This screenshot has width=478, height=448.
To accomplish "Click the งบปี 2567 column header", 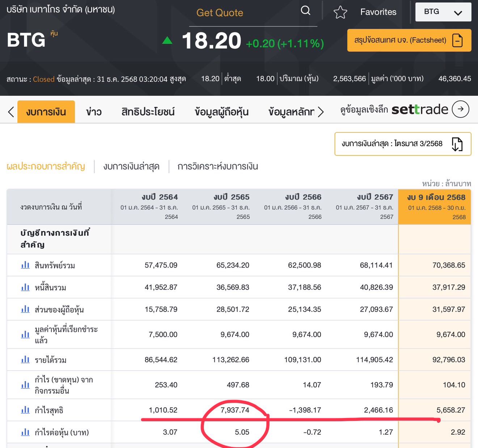I will (x=363, y=206).
